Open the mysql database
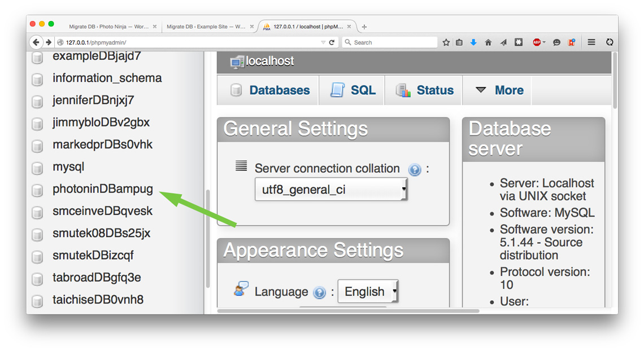Screen dimensions: 644x351 [x=68, y=167]
